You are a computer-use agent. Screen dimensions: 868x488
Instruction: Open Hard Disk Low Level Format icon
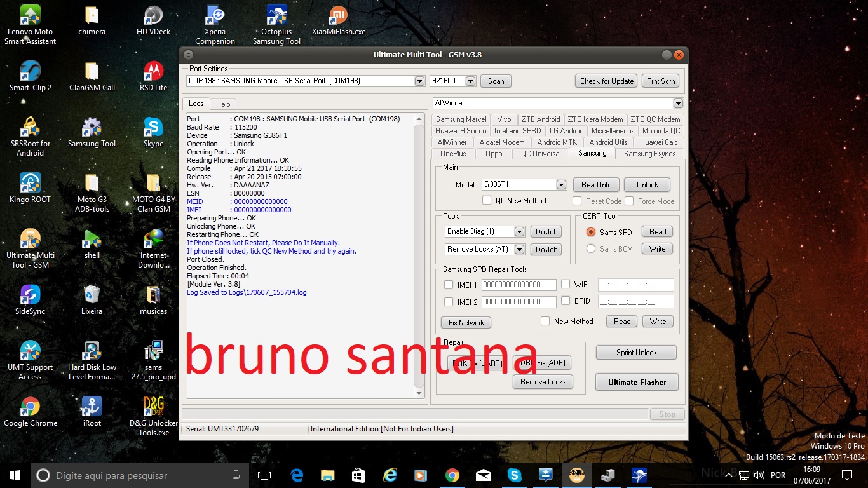(92, 361)
